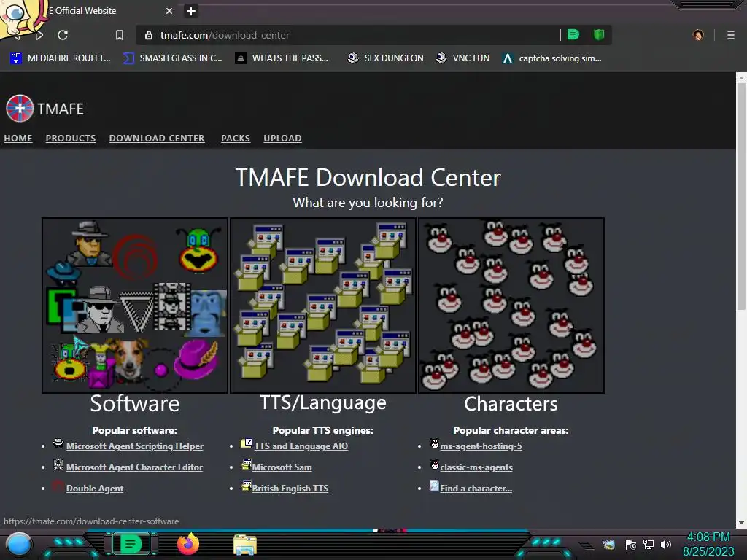Open the browser profile avatar

(x=698, y=35)
